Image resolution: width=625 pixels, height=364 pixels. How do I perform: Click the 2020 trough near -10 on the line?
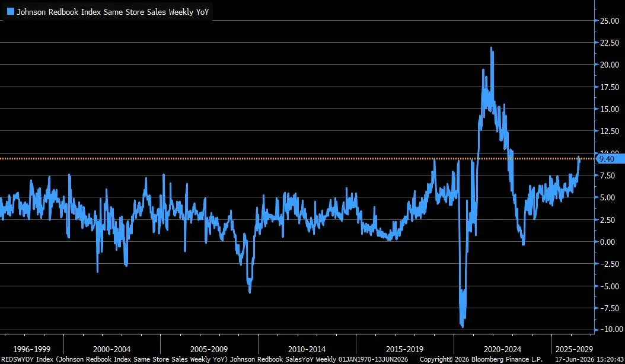pyautogui.click(x=463, y=325)
